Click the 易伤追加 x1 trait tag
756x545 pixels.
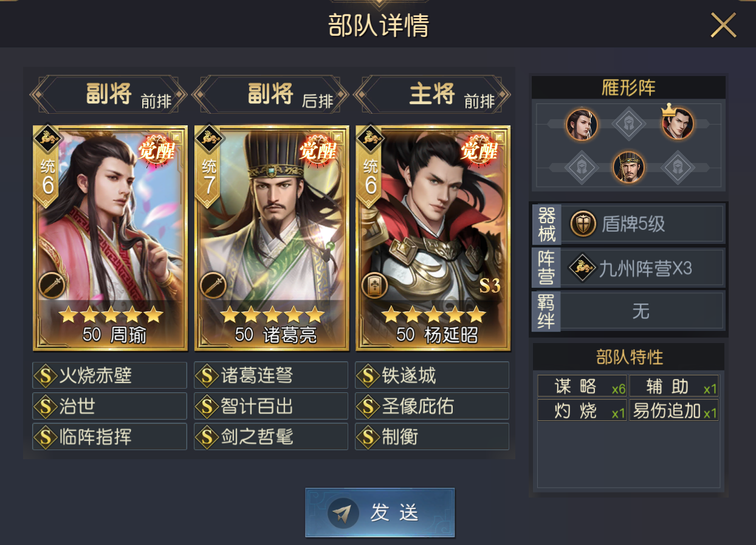(674, 410)
